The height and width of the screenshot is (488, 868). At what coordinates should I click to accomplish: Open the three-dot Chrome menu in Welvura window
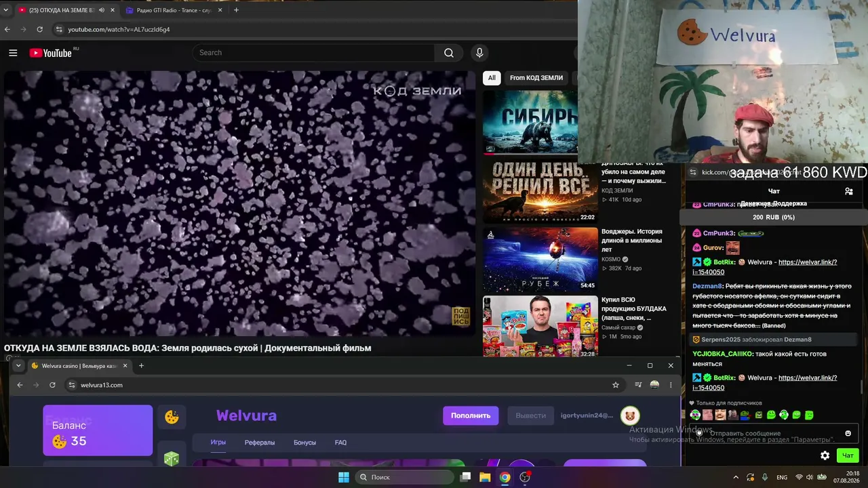[x=671, y=385]
